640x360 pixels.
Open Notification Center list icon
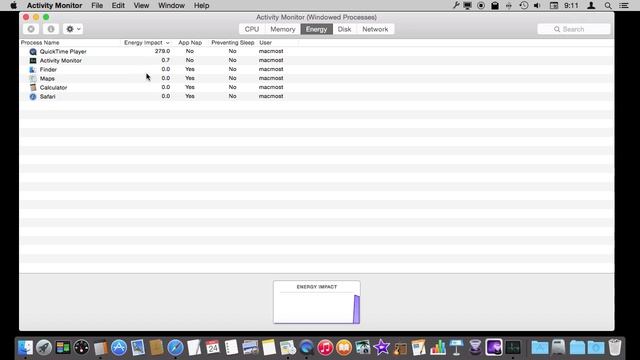tap(624, 5)
